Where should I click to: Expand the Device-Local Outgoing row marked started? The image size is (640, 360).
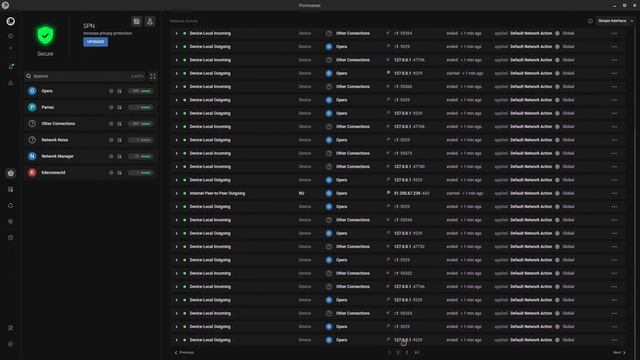(176, 73)
